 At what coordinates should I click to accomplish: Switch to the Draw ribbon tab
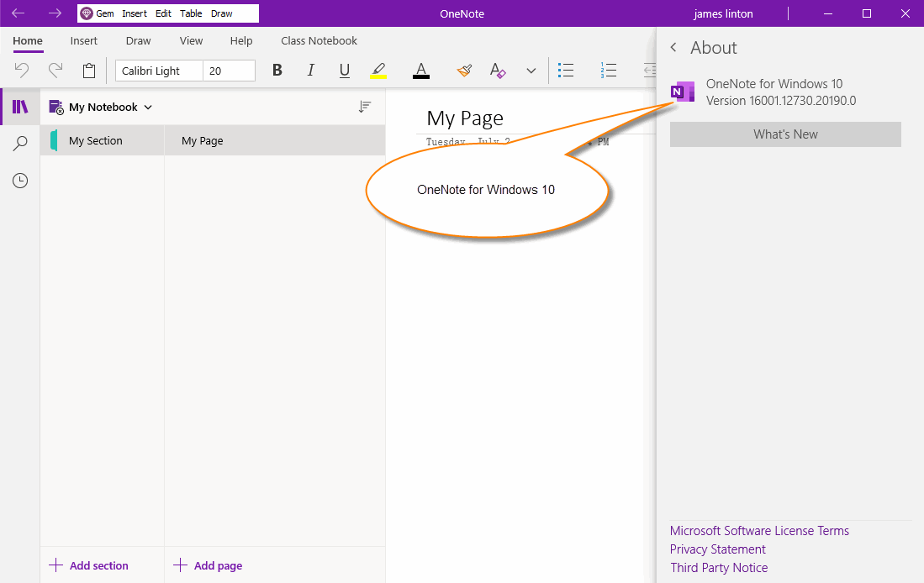[x=138, y=40]
